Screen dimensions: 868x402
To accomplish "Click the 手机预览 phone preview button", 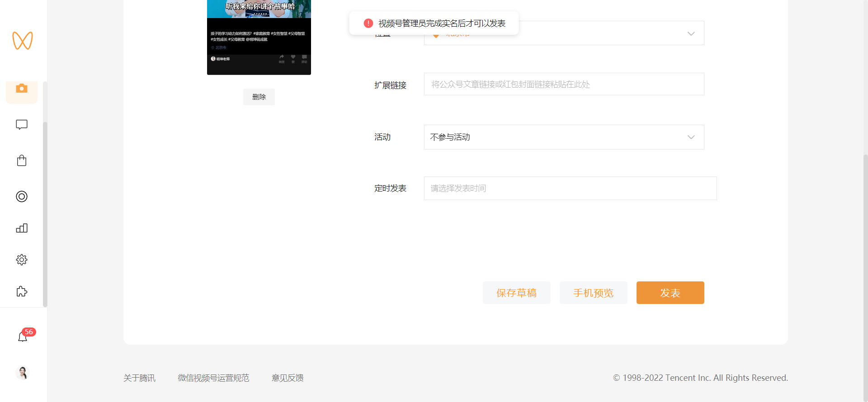I will (594, 293).
